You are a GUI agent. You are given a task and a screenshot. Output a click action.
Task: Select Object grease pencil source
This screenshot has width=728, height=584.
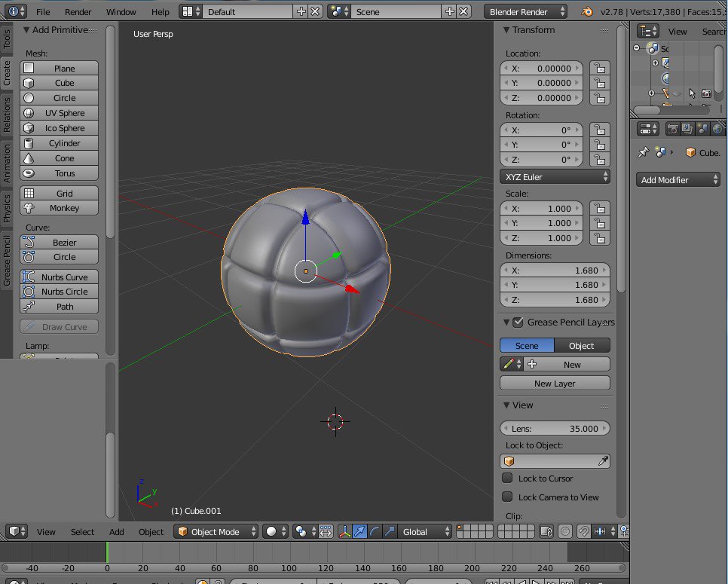(582, 346)
